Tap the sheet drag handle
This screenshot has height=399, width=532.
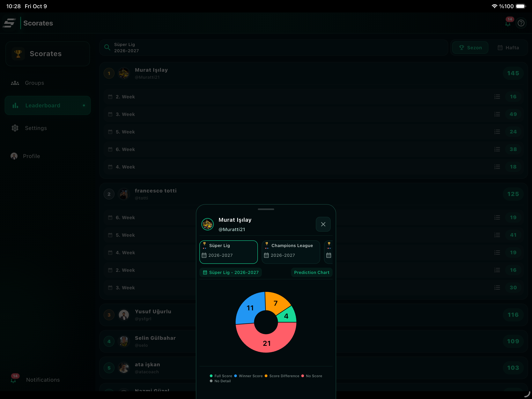pos(266,209)
